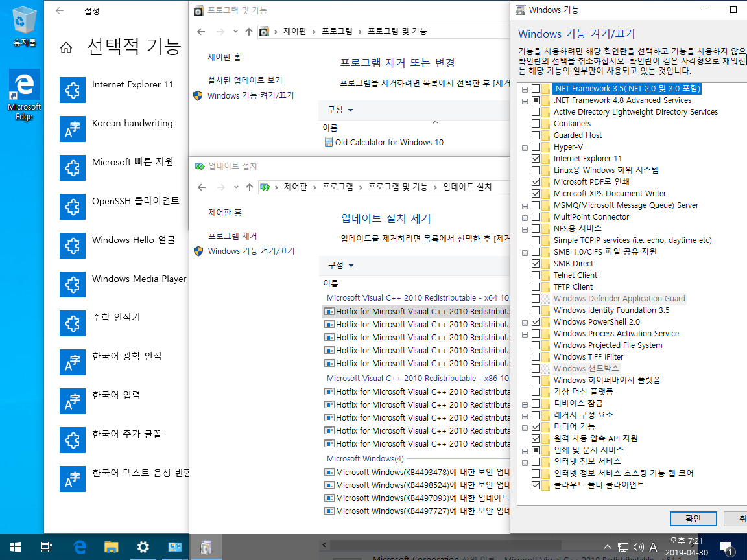This screenshot has width=747, height=560.
Task: Click the Settings home icon
Action: (66, 47)
